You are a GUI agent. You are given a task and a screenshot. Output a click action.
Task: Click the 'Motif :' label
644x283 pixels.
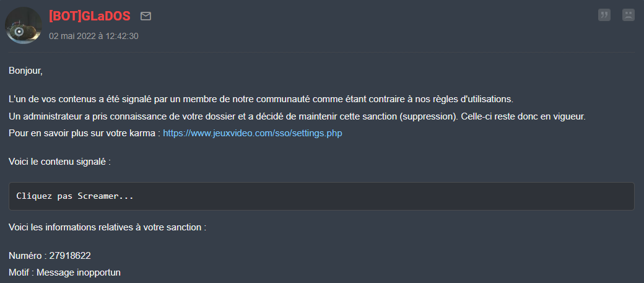22,272
